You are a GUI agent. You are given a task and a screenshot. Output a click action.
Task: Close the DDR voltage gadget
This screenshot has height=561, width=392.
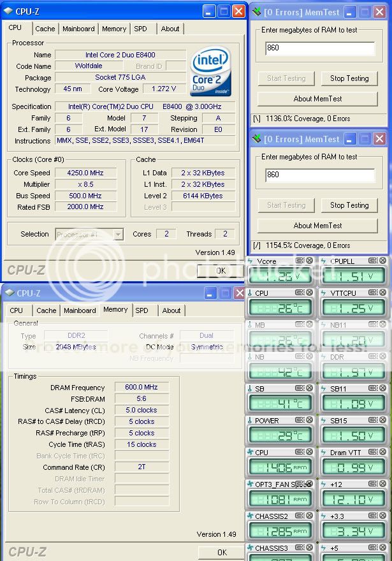coord(382,356)
